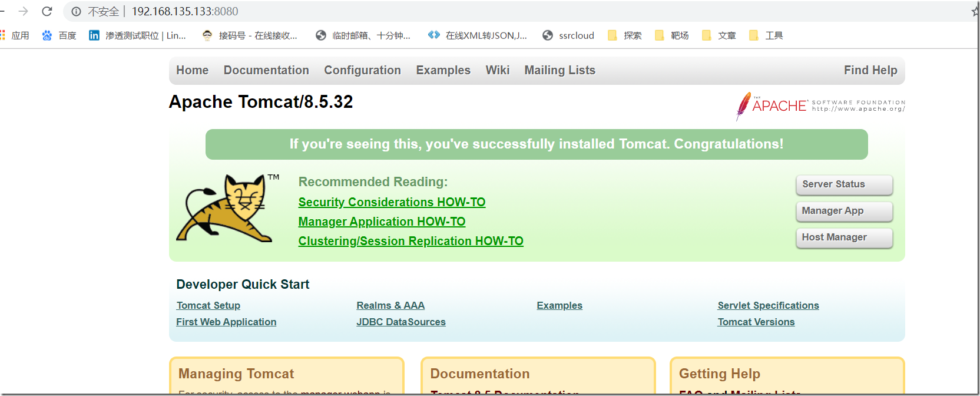
Task: Open the ssrcloud bookmark
Action: (568, 35)
